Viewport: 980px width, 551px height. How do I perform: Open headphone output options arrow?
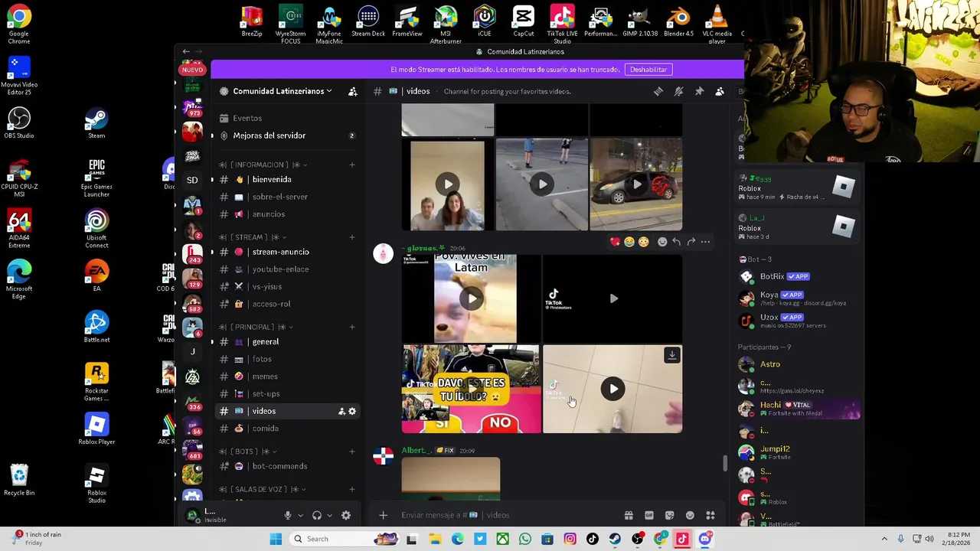pyautogui.click(x=329, y=516)
